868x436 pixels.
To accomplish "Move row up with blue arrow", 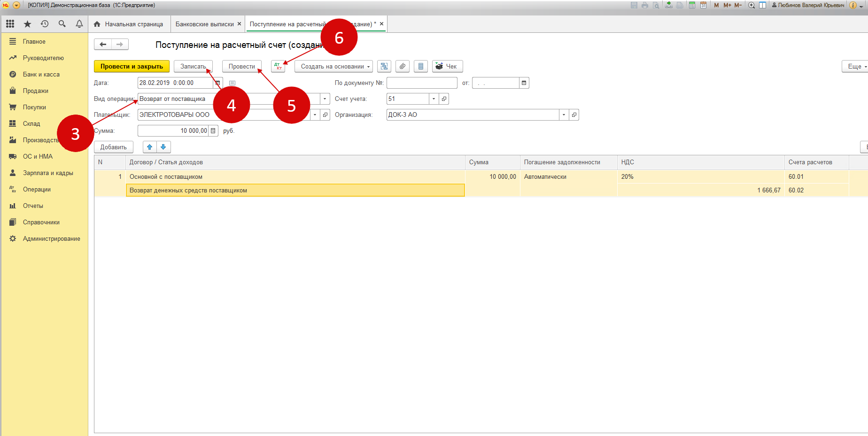I will pyautogui.click(x=150, y=147).
